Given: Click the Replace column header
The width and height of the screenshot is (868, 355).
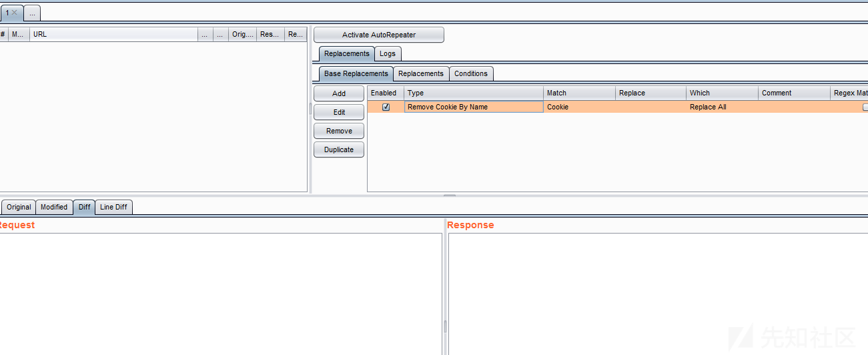Looking at the screenshot, I should (x=650, y=93).
